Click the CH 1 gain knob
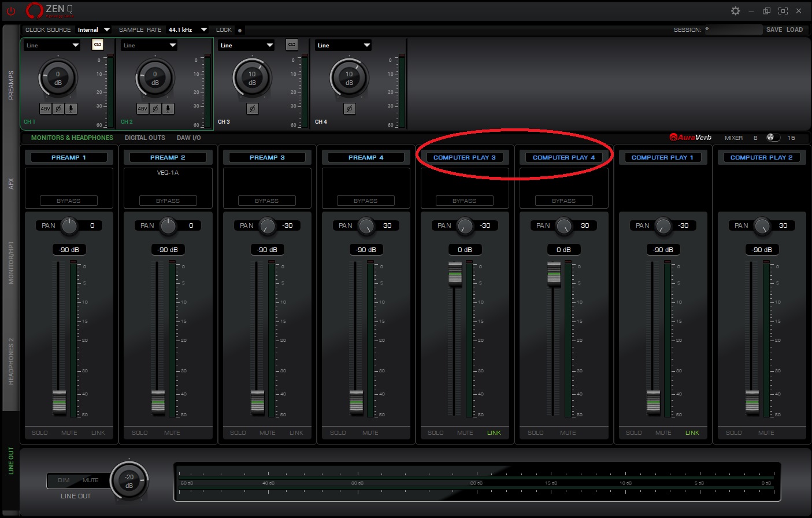This screenshot has width=812, height=518. click(58, 78)
